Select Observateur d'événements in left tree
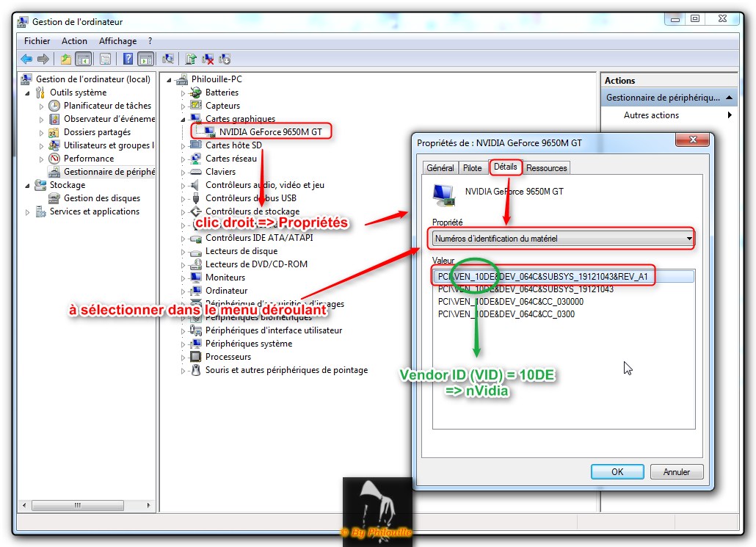The width and height of the screenshot is (756, 547). (109, 119)
